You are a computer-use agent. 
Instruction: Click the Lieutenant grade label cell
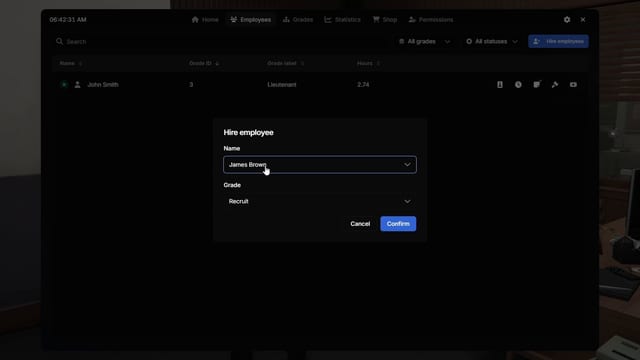(282, 84)
